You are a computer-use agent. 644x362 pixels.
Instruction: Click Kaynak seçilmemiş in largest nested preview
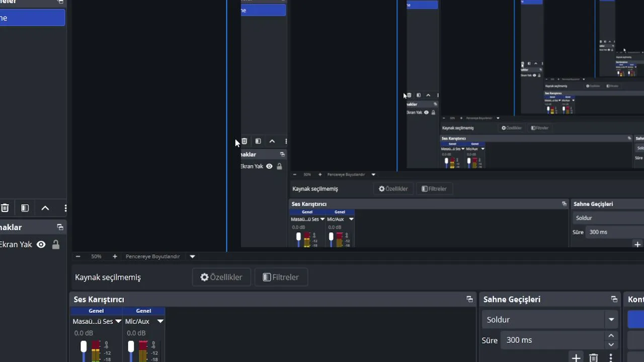315,189
